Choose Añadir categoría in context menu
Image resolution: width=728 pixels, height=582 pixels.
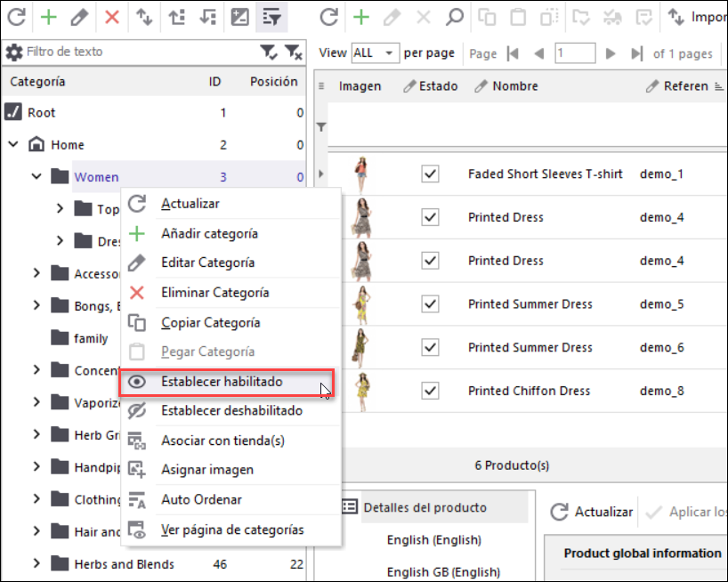[x=231, y=233]
